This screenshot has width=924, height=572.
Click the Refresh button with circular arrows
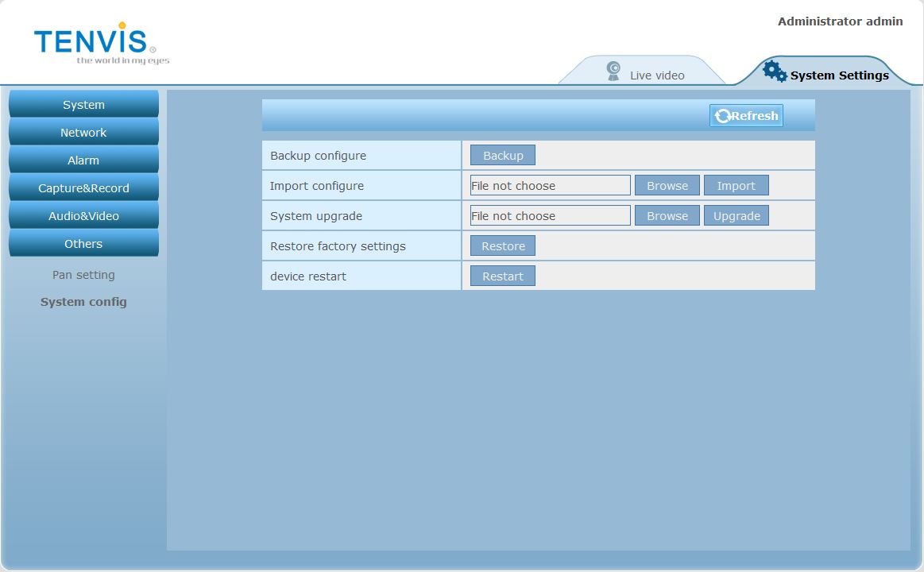[x=746, y=116]
